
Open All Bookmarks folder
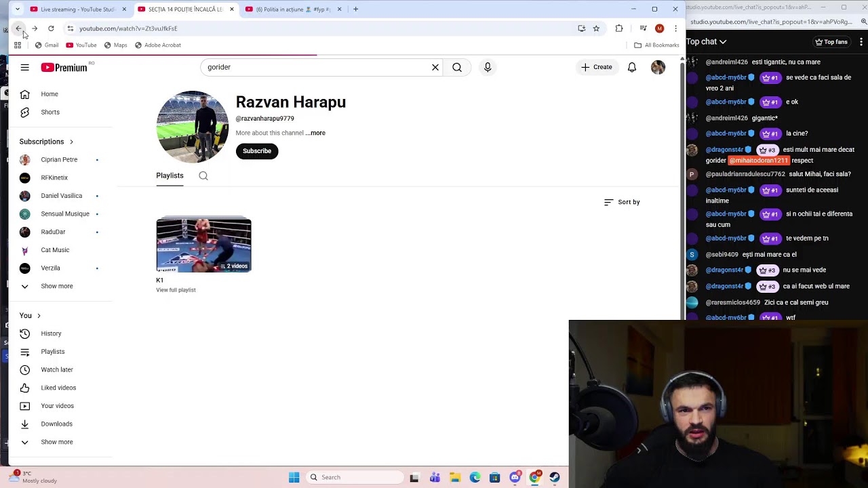coord(656,45)
